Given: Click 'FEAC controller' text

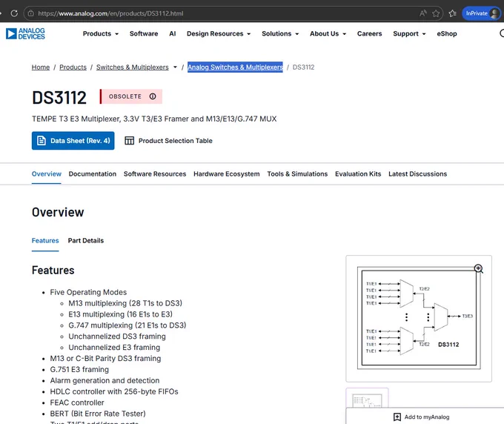Looking at the screenshot, I should point(77,403).
